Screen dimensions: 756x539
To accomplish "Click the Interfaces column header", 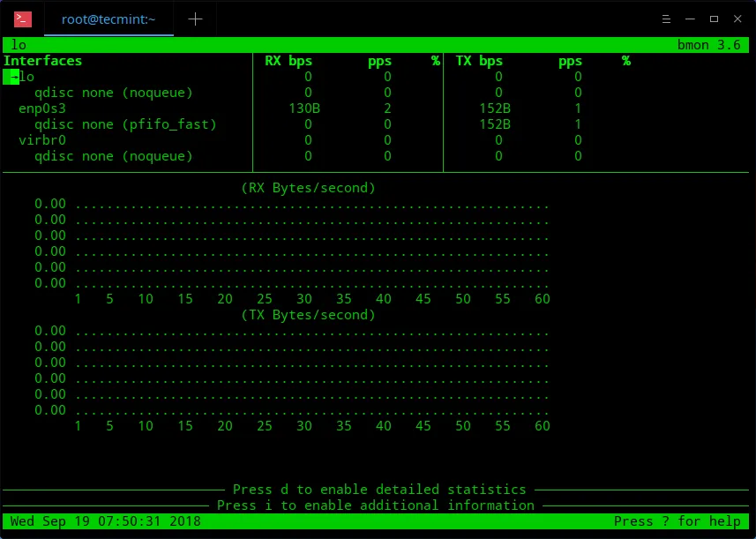I will [x=42, y=61].
